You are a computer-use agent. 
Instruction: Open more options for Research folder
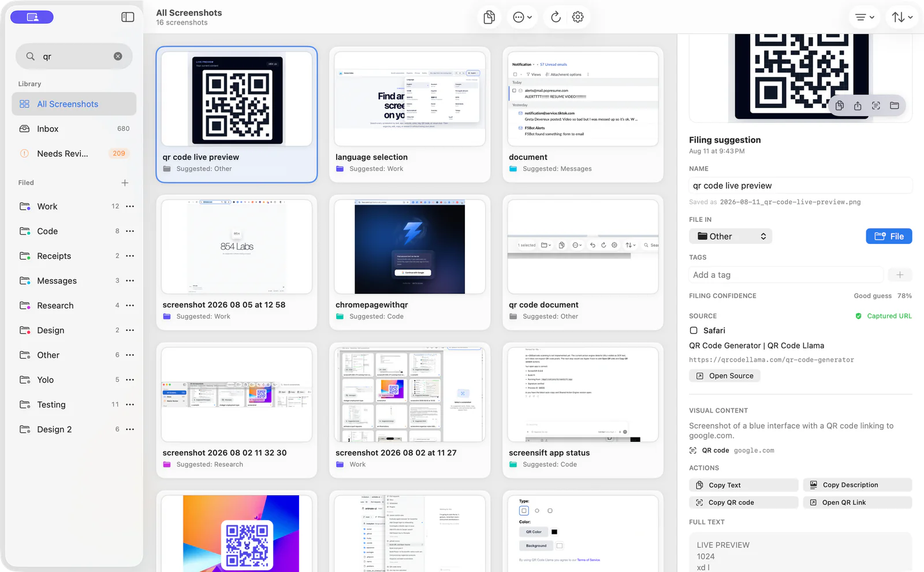point(130,306)
